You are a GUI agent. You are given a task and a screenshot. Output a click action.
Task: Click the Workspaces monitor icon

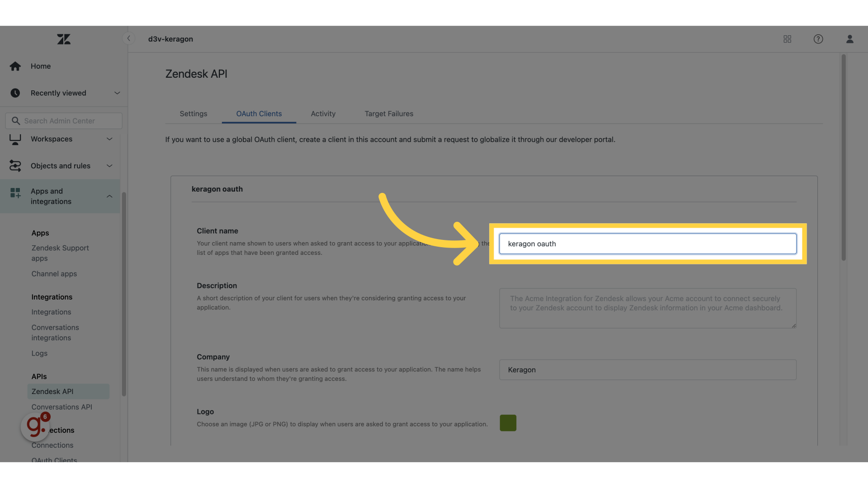point(15,139)
